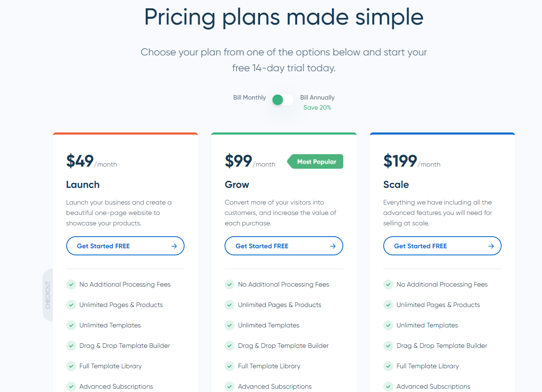Image resolution: width=542 pixels, height=392 pixels.
Task: Click the arrow icon in Launch plan button
Action: (x=174, y=246)
